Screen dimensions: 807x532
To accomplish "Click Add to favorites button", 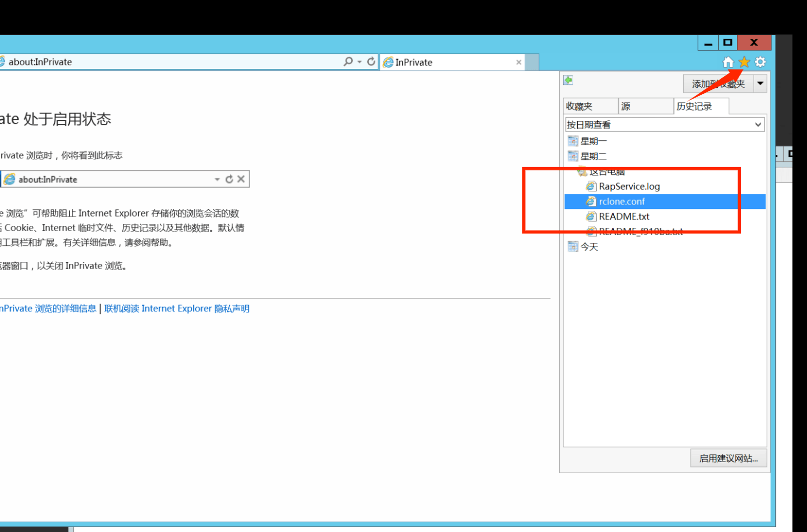I will pos(718,84).
